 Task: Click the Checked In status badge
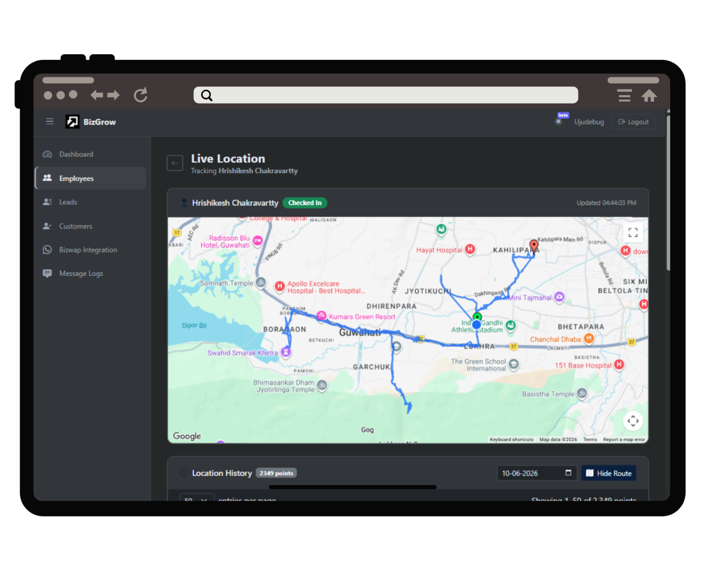point(305,203)
